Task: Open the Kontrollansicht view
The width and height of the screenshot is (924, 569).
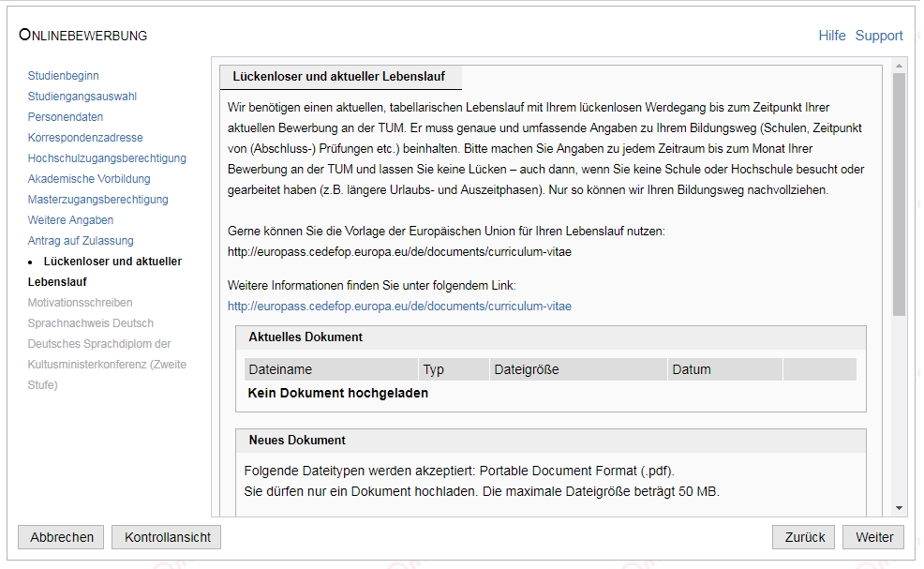Action: coord(166,537)
